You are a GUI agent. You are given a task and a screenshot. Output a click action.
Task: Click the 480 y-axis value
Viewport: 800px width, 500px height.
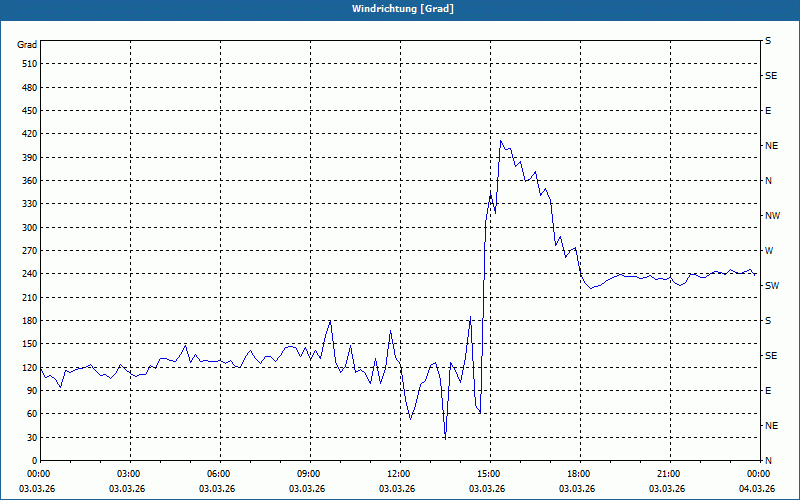[x=29, y=88]
